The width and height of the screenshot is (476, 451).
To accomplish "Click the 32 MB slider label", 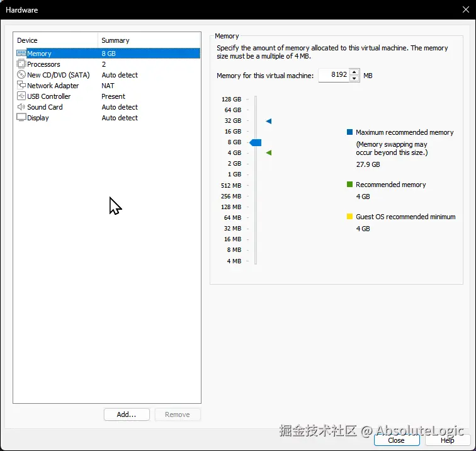I will pos(232,229).
